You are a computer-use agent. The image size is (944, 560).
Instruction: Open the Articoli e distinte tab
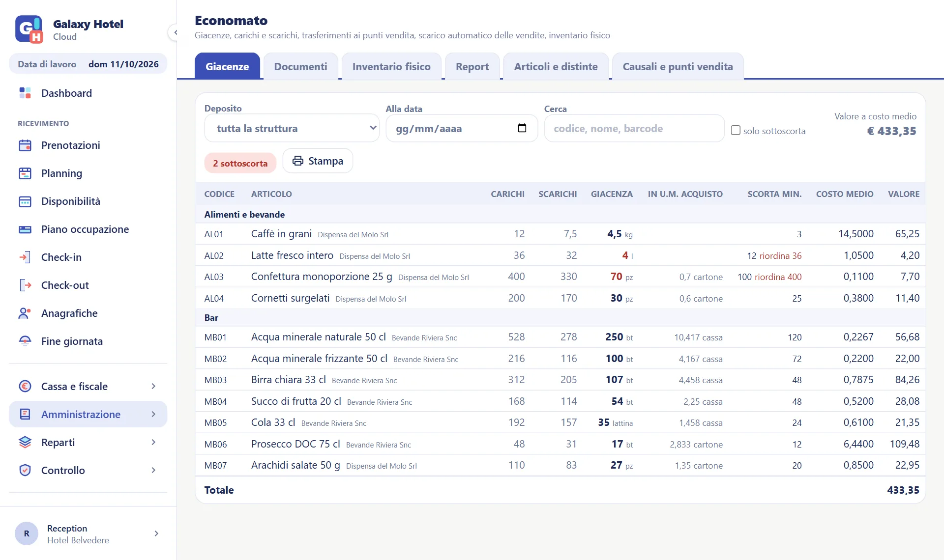tap(556, 66)
